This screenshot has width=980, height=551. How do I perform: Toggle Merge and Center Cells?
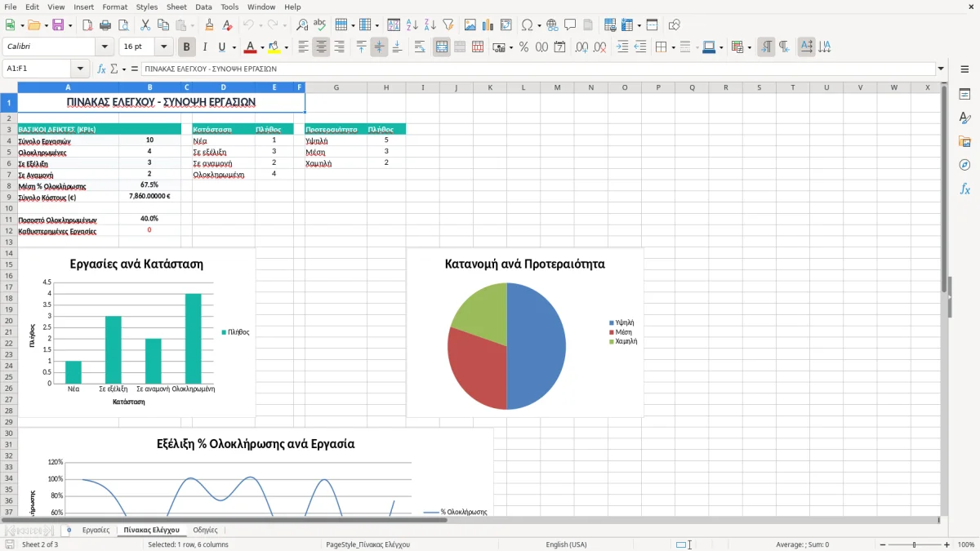[442, 47]
